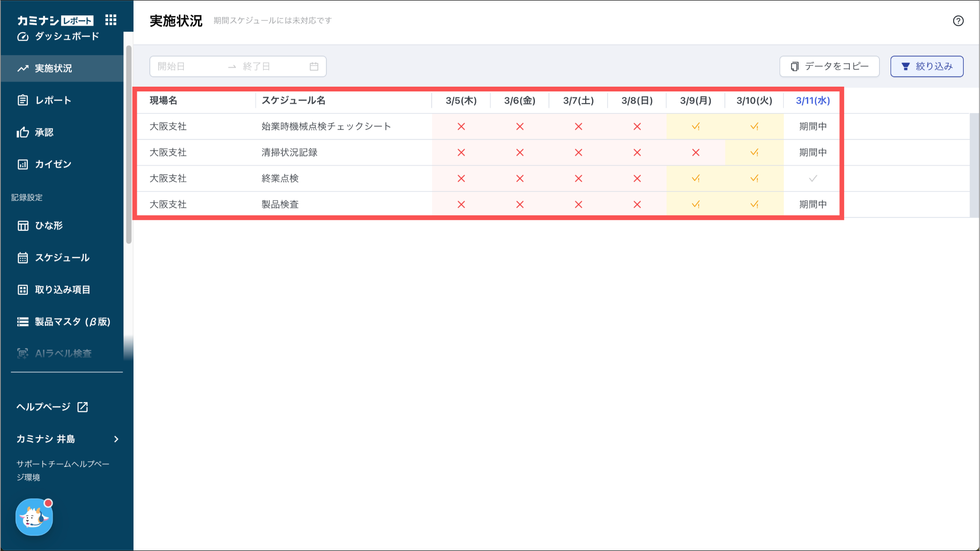Image resolution: width=980 pixels, height=551 pixels.
Task: Open the 承認 approval menu item
Action: click(x=44, y=132)
